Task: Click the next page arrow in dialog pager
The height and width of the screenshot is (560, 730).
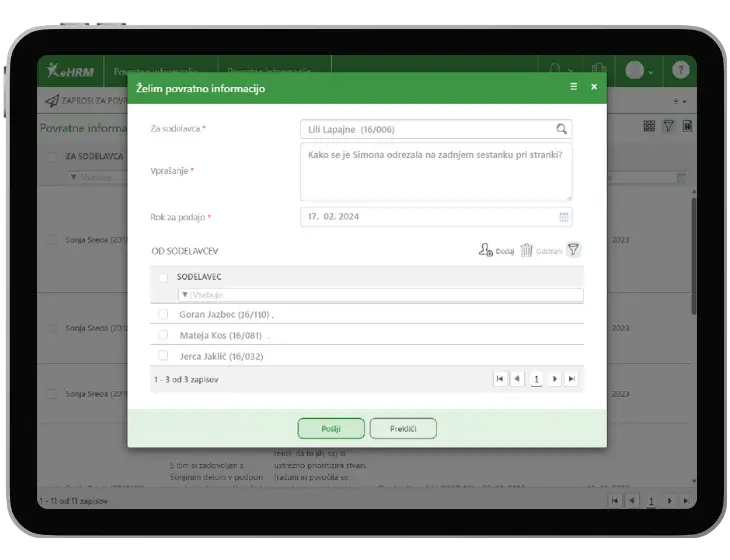Action: coord(555,379)
